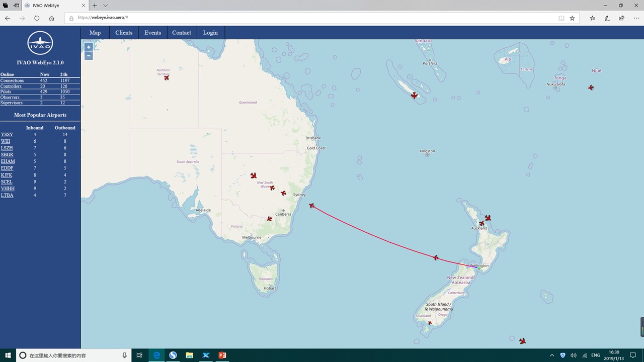Open SCEL airport link
644x362 pixels.
click(7, 182)
